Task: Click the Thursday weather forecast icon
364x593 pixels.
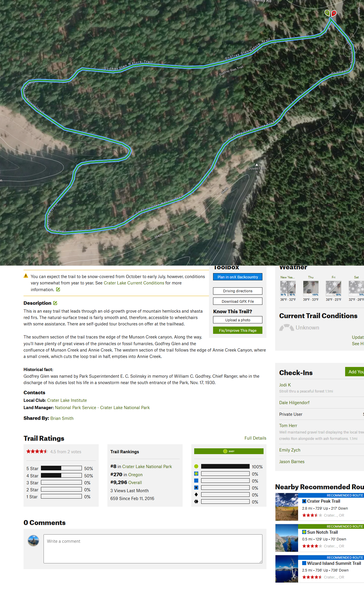Action: tap(311, 289)
